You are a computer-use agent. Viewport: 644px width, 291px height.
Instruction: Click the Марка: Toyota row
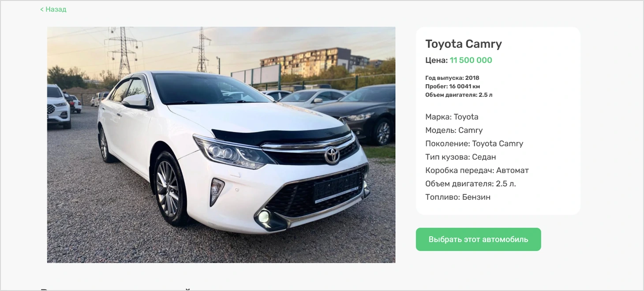point(452,117)
